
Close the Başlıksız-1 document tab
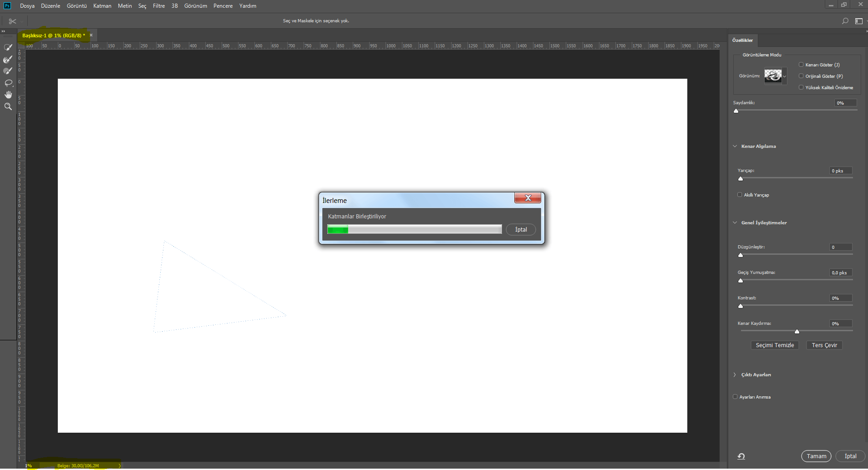pos(91,35)
